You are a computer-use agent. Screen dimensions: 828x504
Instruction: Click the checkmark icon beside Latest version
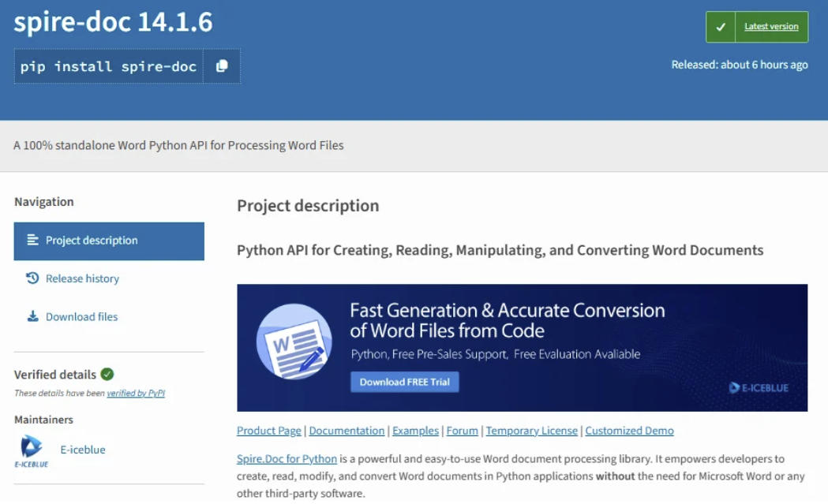click(721, 26)
